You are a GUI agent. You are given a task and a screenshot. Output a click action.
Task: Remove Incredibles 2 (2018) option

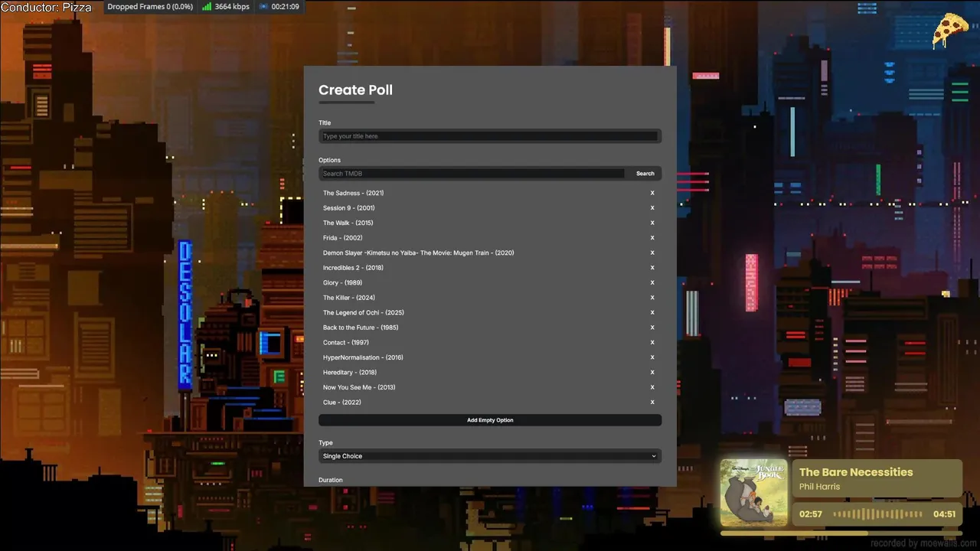tap(652, 268)
